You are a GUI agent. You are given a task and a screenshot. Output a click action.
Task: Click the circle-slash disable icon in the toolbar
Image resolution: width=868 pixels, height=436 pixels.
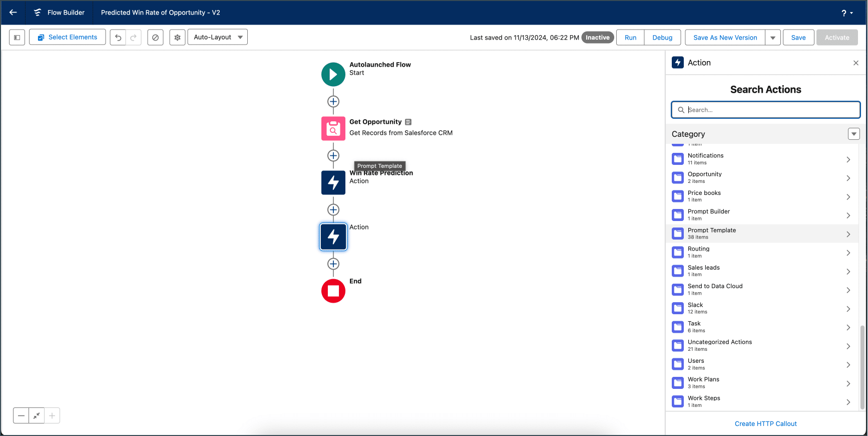pyautogui.click(x=155, y=37)
